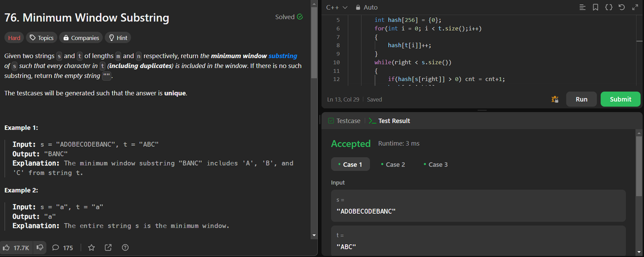Click line number 10 in the editor gutter
The width and height of the screenshot is (644, 257).
(x=336, y=62)
